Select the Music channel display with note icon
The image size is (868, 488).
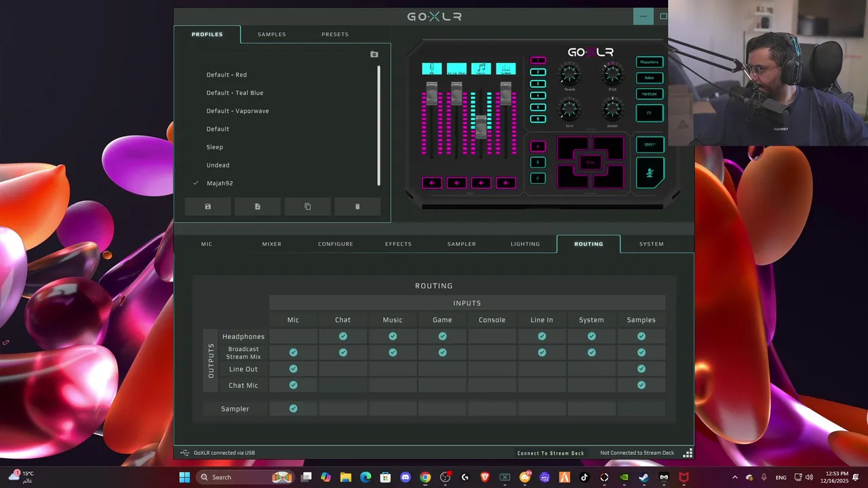[x=481, y=68]
